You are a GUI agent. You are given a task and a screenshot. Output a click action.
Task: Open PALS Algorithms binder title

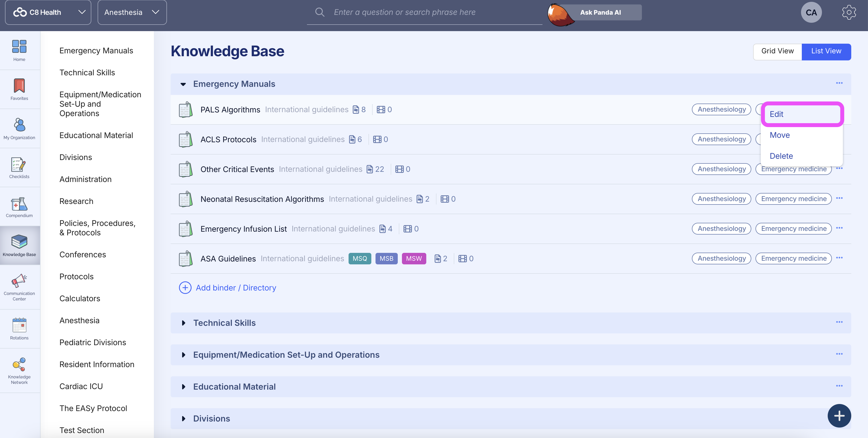tap(230, 110)
